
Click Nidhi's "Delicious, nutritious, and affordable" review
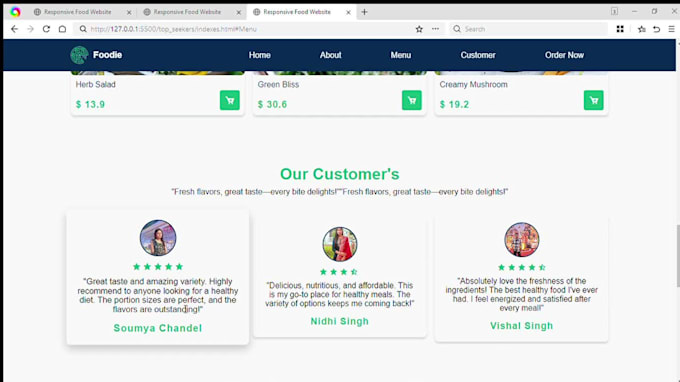[x=340, y=294]
